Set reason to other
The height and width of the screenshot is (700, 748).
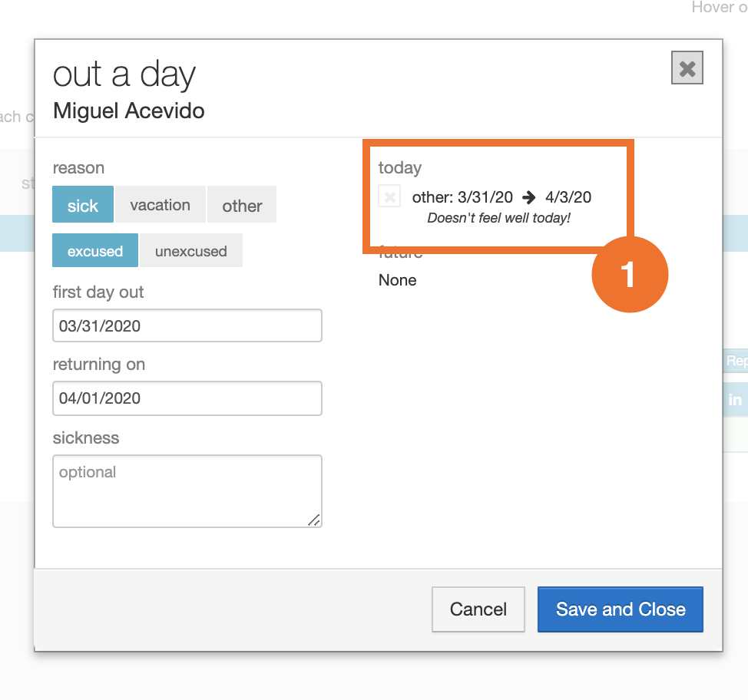(x=242, y=205)
